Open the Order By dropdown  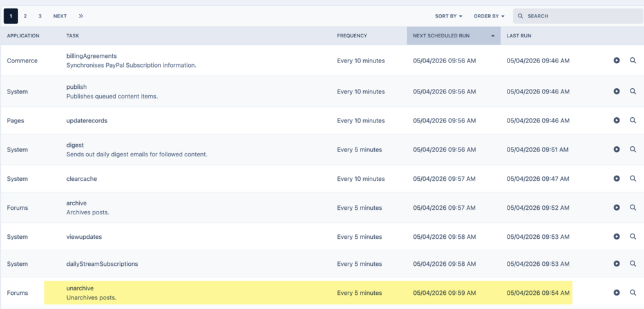[489, 16]
